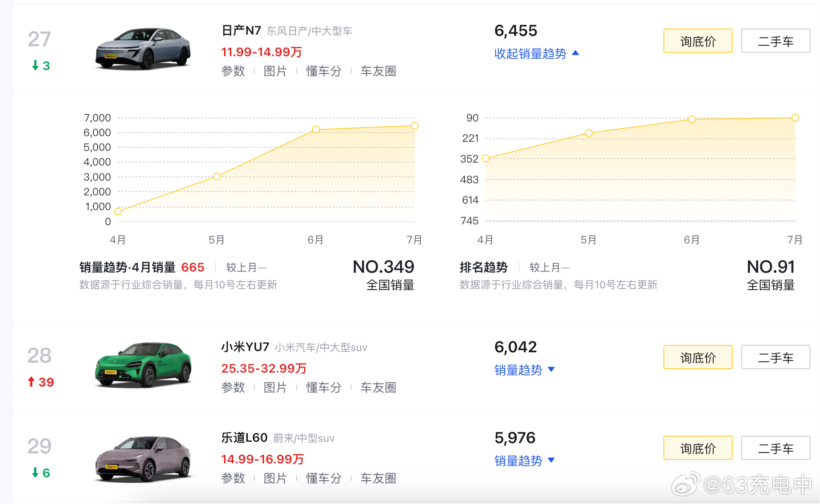
Task: Open 懂车分 link under 小米YU7
Action: (x=324, y=387)
